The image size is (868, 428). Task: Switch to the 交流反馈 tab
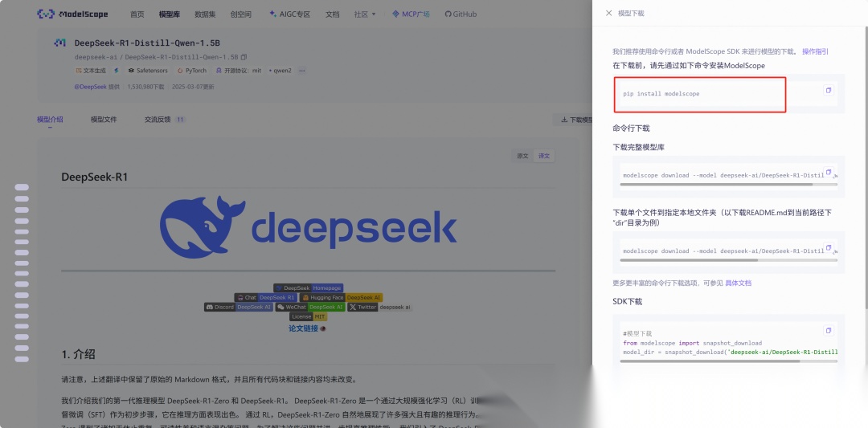pos(165,120)
